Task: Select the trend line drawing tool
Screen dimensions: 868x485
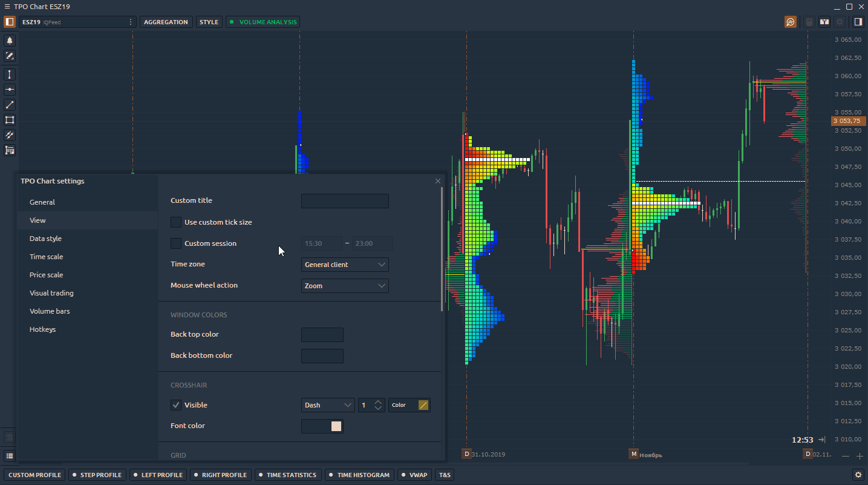Action: tap(10, 105)
